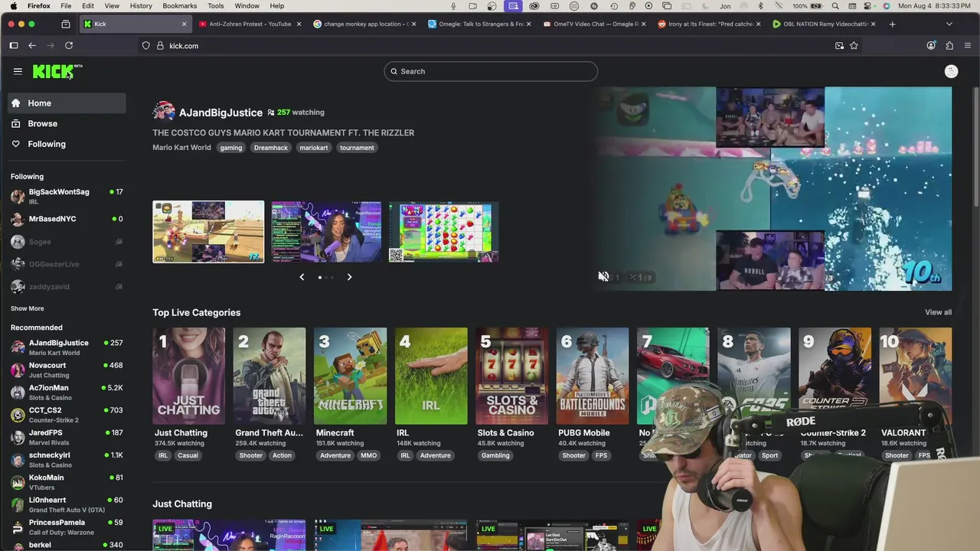Screen dimensions: 980x551
Task: Unmute the featured stream player
Action: 603,277
